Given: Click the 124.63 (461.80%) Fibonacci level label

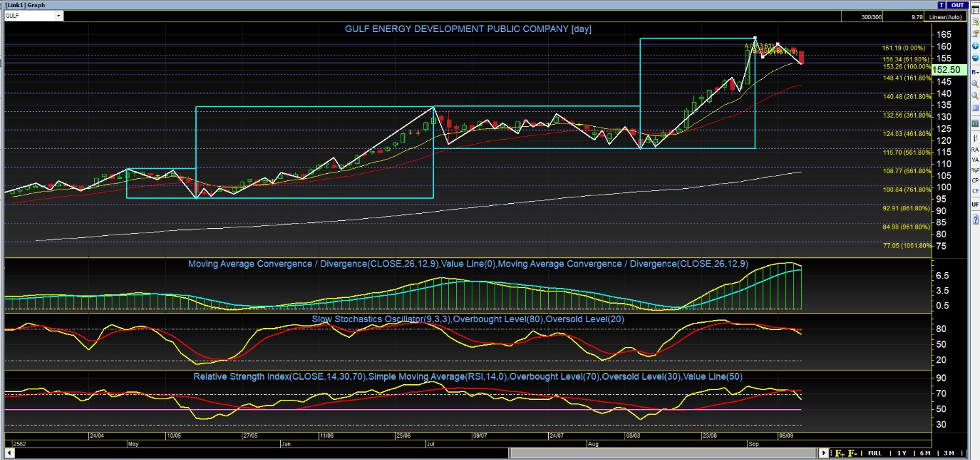Looking at the screenshot, I should coord(907,134).
